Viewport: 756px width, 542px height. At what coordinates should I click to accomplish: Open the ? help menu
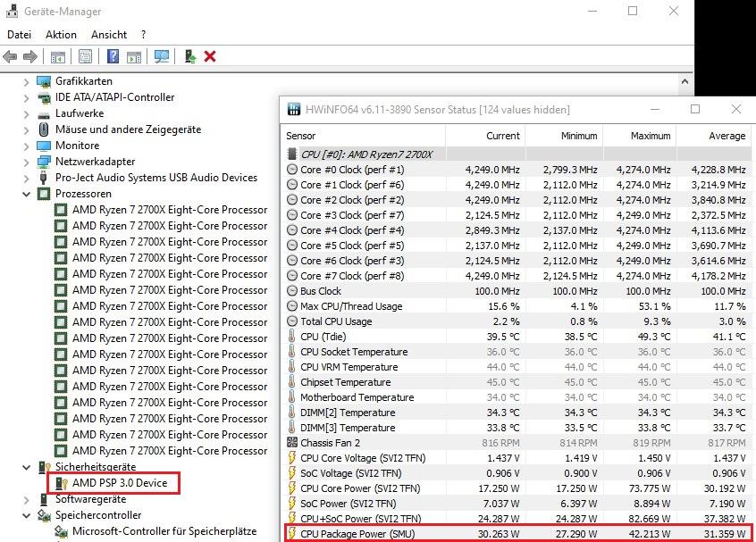click(x=143, y=35)
